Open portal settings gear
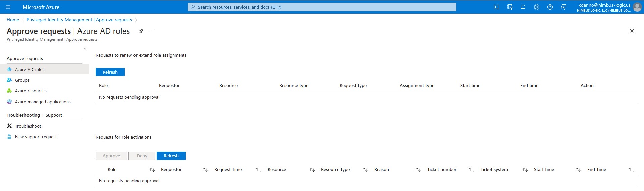This screenshot has width=644, height=191. 537,7
